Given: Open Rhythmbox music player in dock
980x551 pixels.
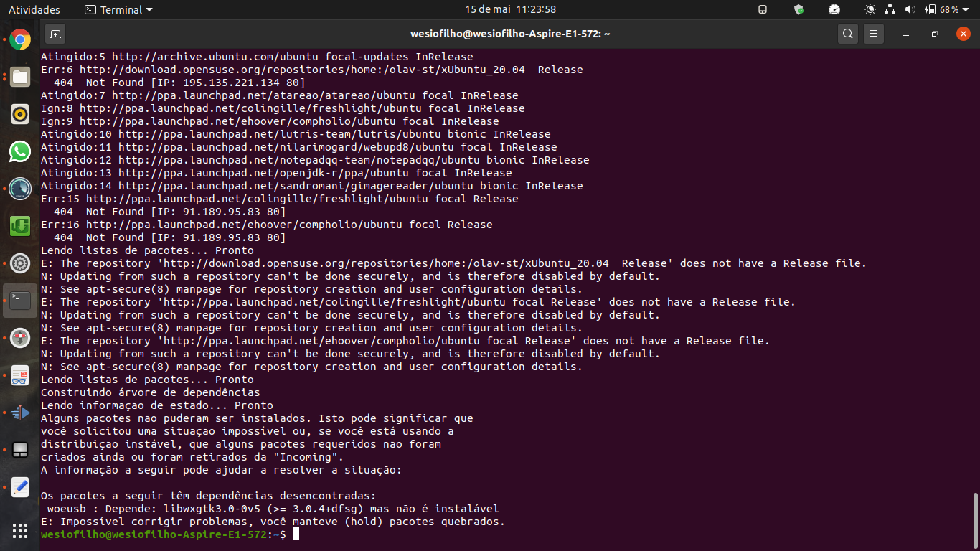Looking at the screenshot, I should click(20, 114).
